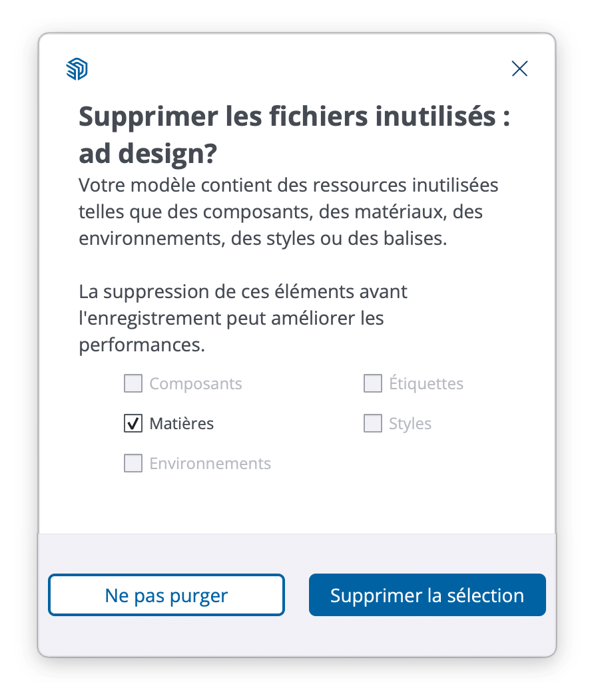
Task: Click the SketchUp logo icon
Action: [77, 69]
